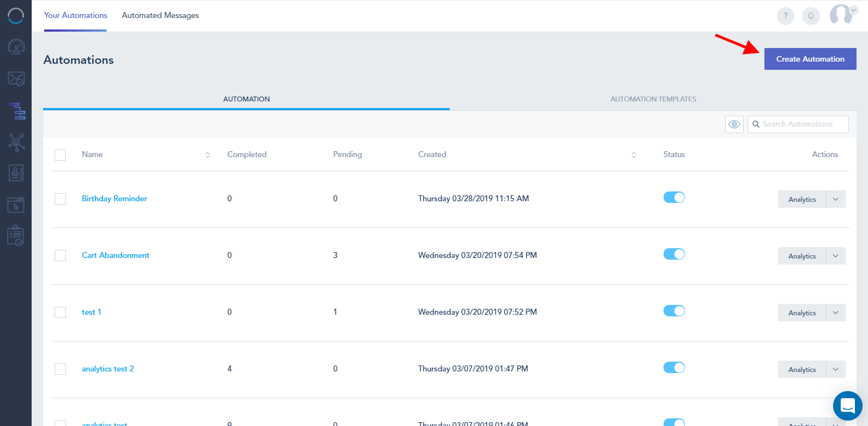Viewport: 868px width, 426px height.
Task: Click the Create Automation button
Action: click(x=810, y=59)
